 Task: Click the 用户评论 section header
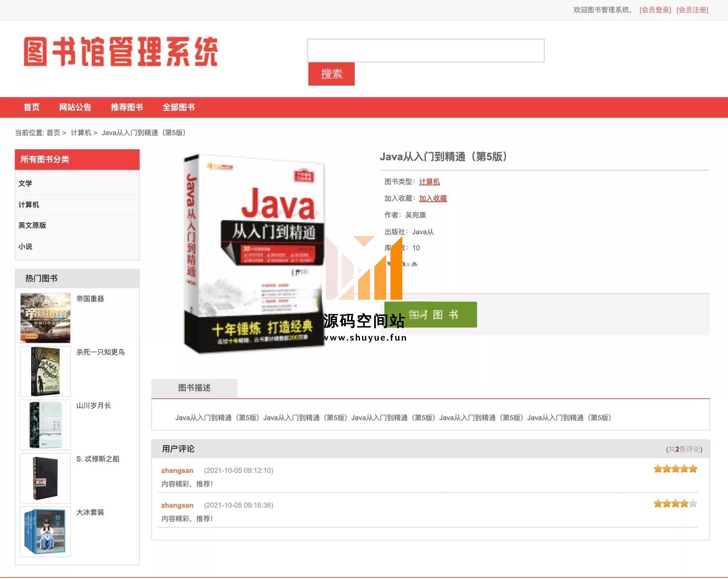pos(178,449)
